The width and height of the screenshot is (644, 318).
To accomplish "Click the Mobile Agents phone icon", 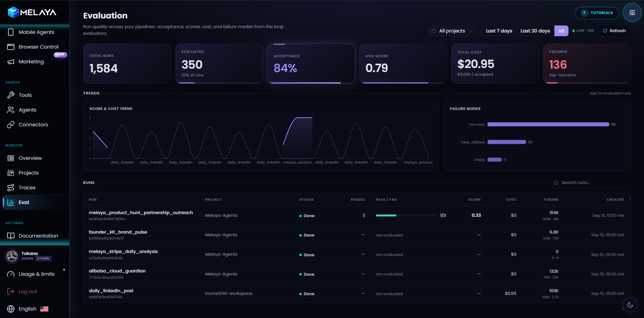I will coord(11,32).
